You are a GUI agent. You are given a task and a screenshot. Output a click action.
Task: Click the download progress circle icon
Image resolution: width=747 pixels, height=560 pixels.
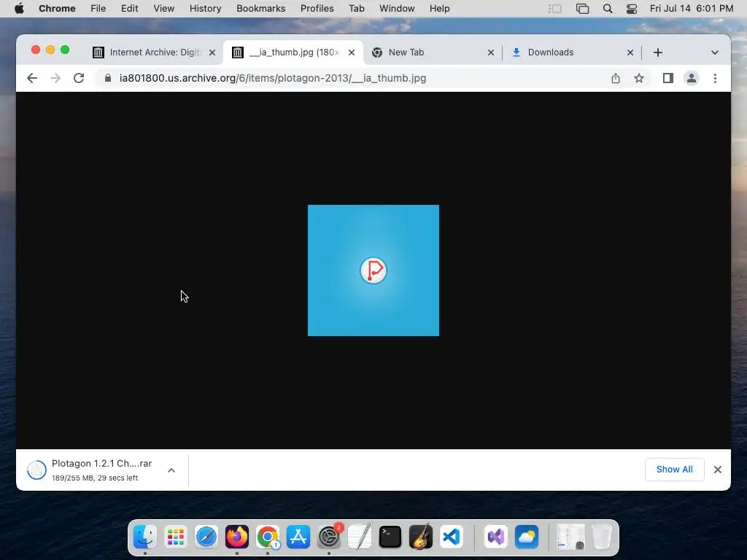36,470
